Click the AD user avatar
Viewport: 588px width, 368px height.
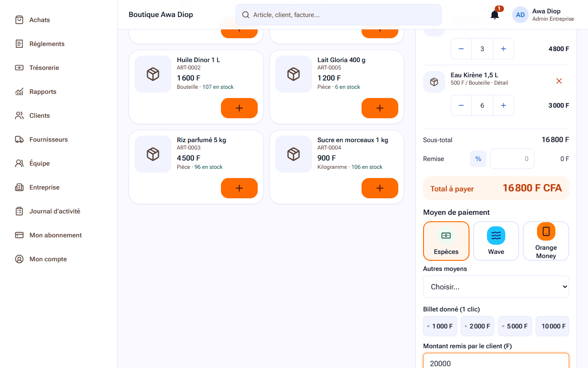coord(520,15)
